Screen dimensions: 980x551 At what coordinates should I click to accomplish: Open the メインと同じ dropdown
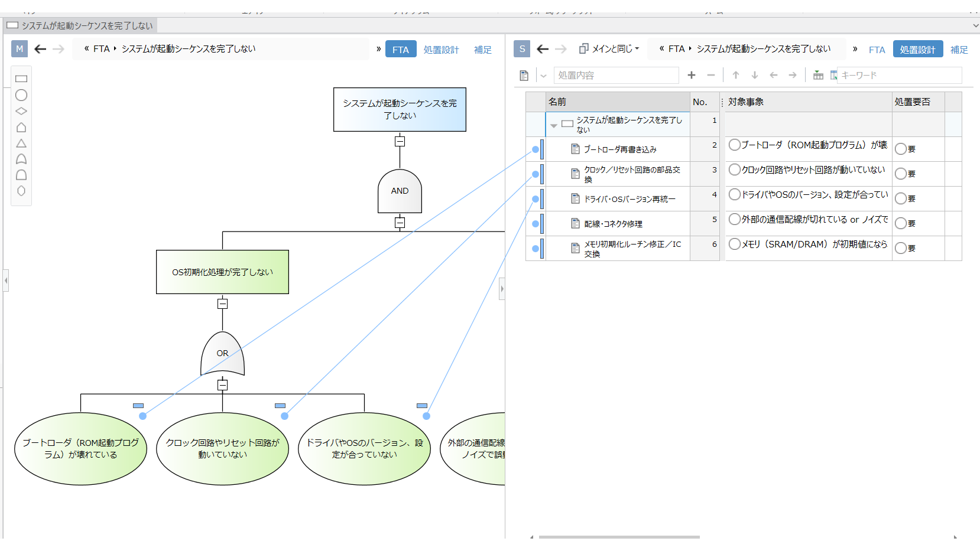609,49
